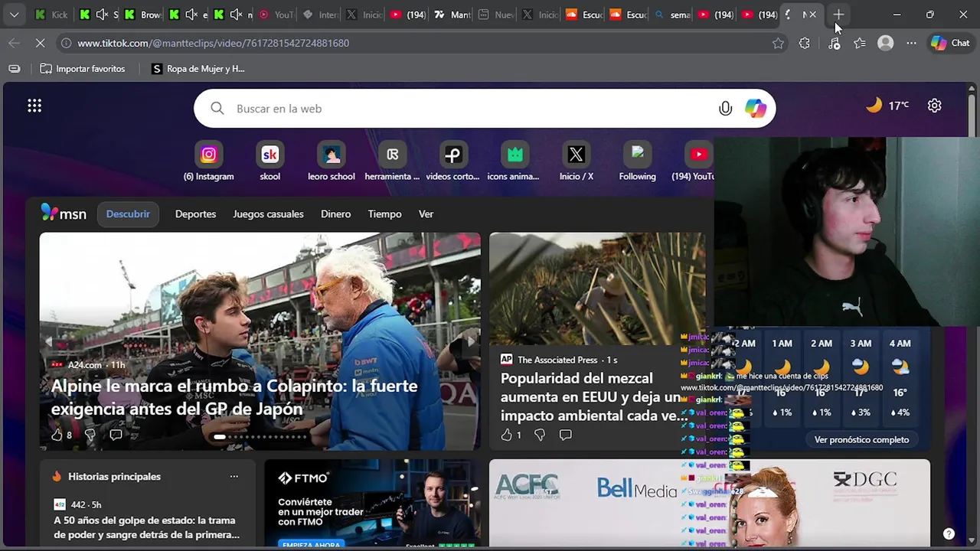Open the media control music icon
980x551 pixels.
(x=834, y=44)
